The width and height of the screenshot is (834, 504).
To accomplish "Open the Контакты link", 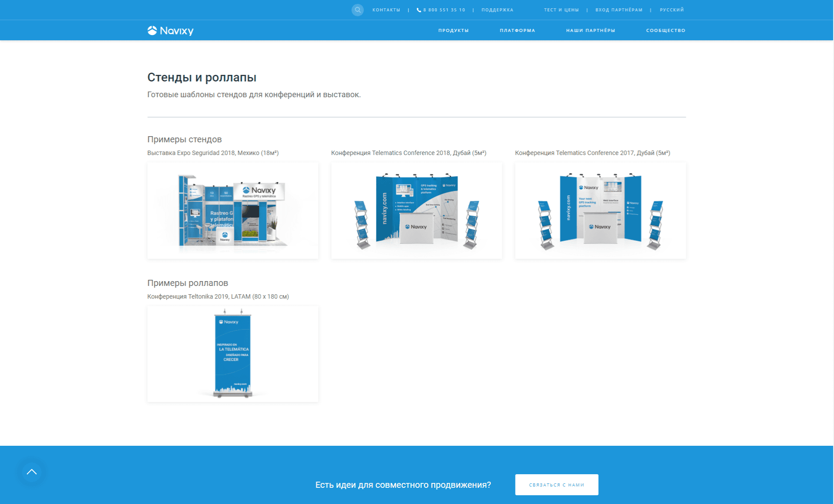I will [x=386, y=10].
